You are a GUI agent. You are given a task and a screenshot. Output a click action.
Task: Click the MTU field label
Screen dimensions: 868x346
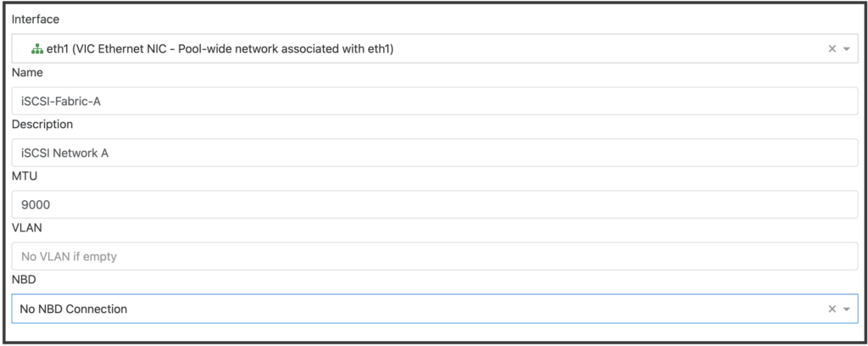tap(25, 176)
